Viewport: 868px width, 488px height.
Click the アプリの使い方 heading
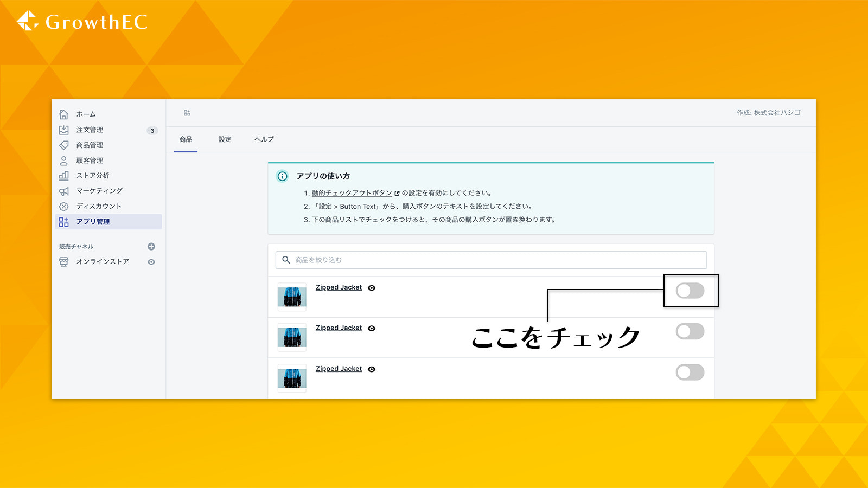click(x=323, y=176)
